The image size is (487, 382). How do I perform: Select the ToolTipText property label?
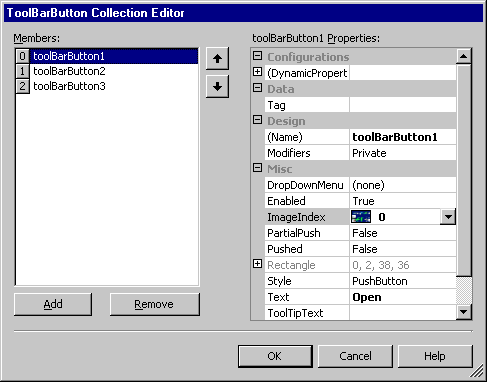(307, 313)
